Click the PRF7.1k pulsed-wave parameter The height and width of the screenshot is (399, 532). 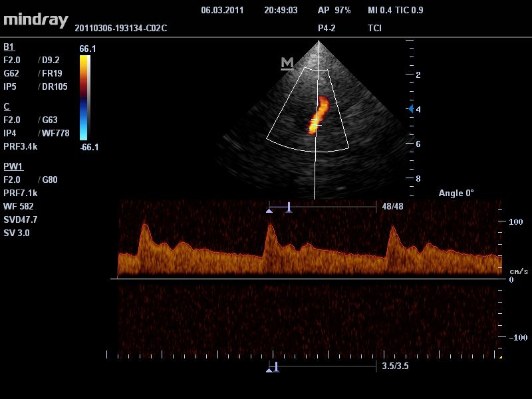point(21,194)
